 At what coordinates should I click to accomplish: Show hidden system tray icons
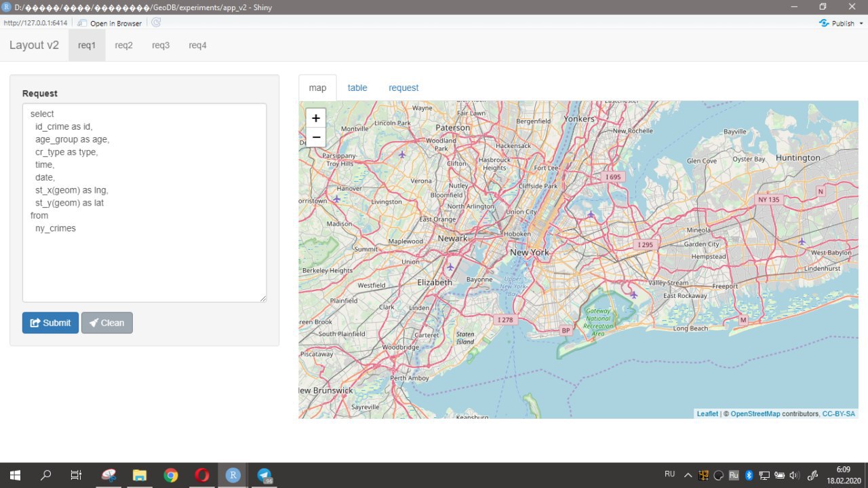(x=688, y=475)
